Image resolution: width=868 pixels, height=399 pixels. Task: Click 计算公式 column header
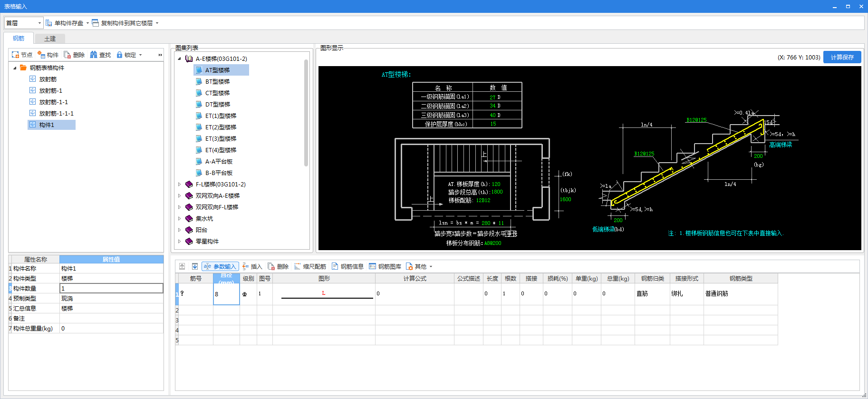[x=415, y=278]
